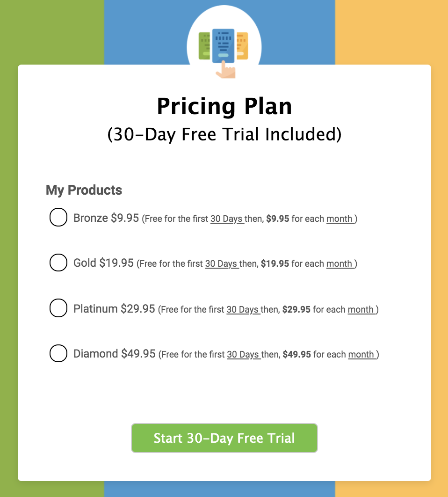Click the Diamond $49.95 plan label
This screenshot has height=497, width=448.
tap(115, 354)
